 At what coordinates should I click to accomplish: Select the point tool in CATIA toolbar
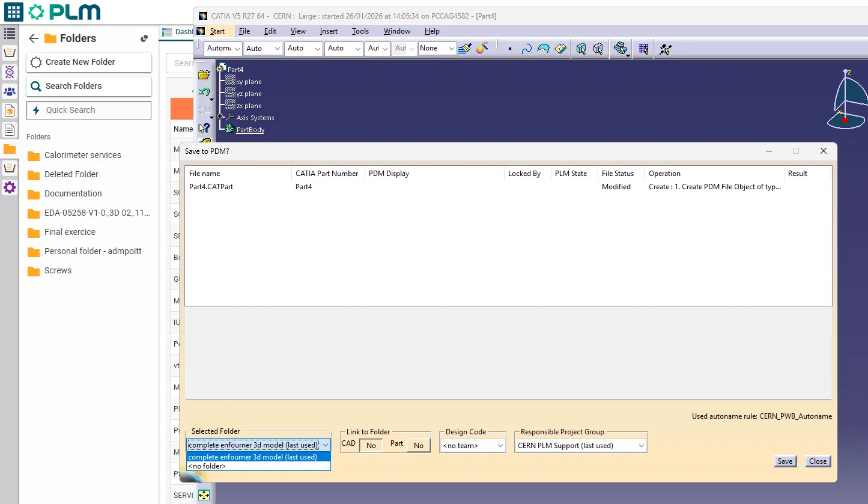510,49
